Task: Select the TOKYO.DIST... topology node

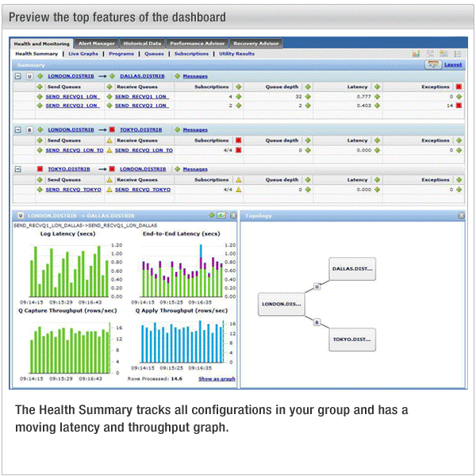Action: pyautogui.click(x=352, y=340)
